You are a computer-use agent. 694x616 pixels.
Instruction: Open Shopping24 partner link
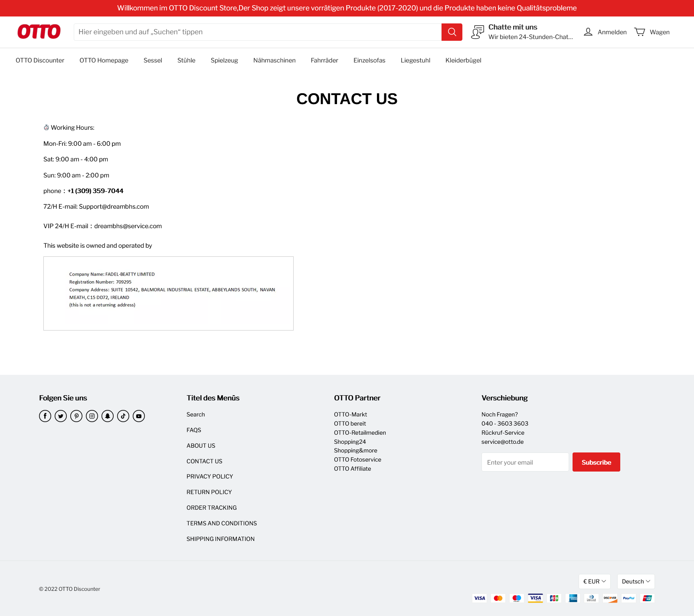tap(350, 442)
